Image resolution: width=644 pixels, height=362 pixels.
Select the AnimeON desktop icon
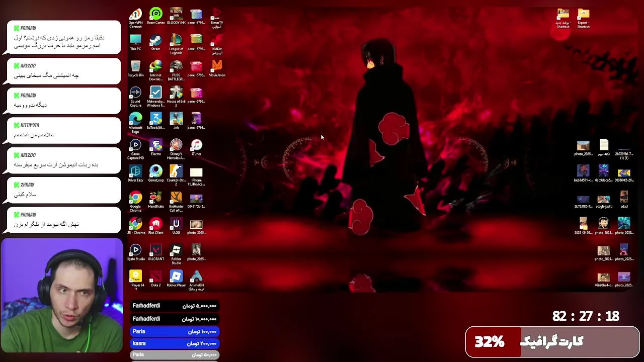pos(196,281)
